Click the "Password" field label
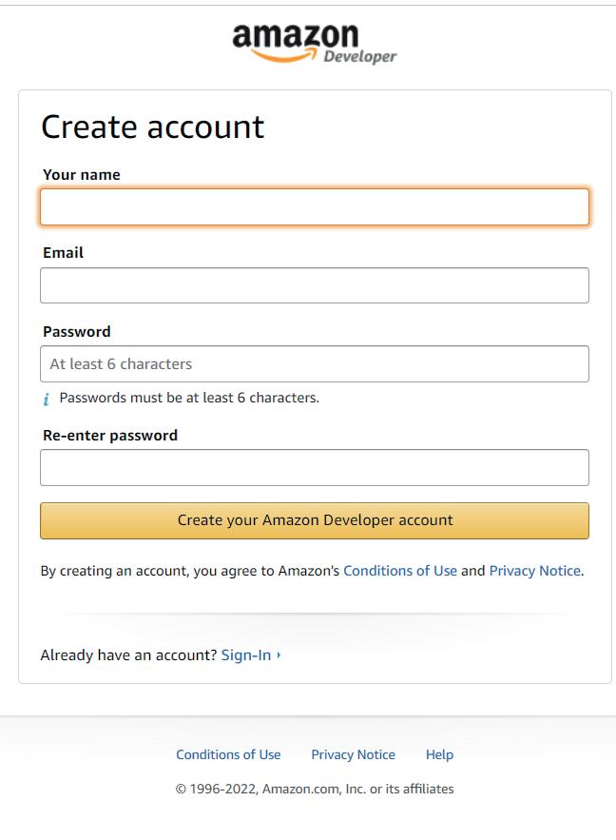616x840 pixels. [x=76, y=332]
